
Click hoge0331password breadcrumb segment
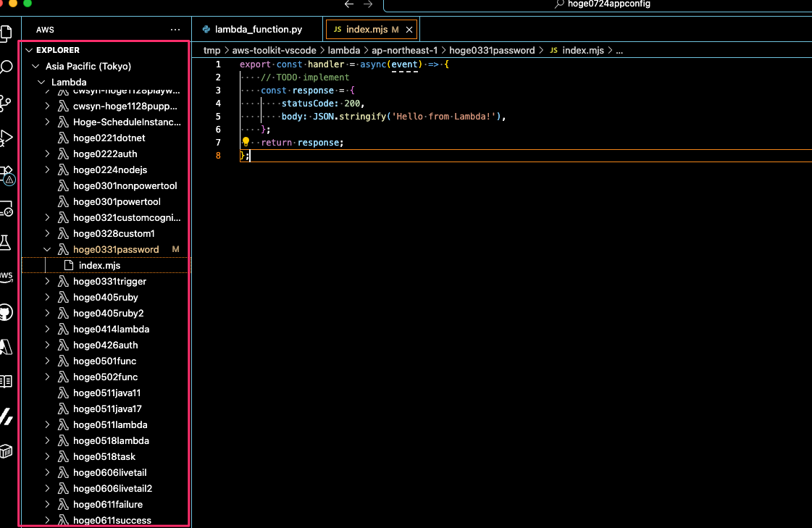(x=491, y=50)
